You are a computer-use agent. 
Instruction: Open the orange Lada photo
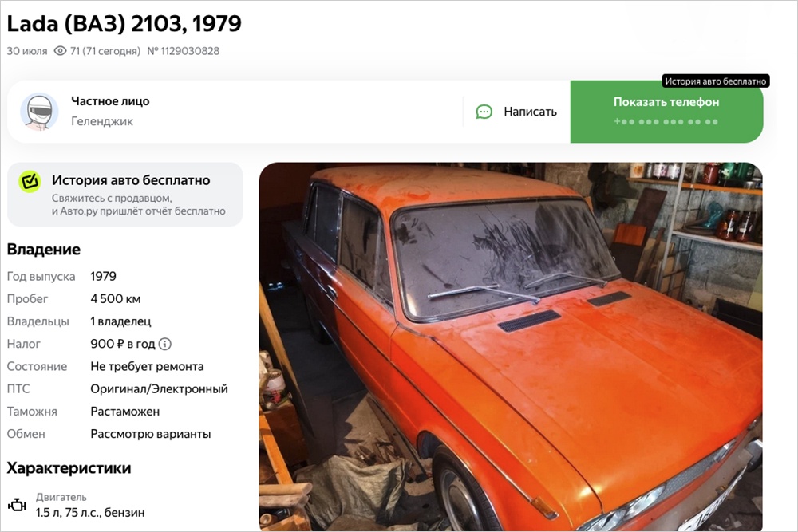pyautogui.click(x=511, y=346)
